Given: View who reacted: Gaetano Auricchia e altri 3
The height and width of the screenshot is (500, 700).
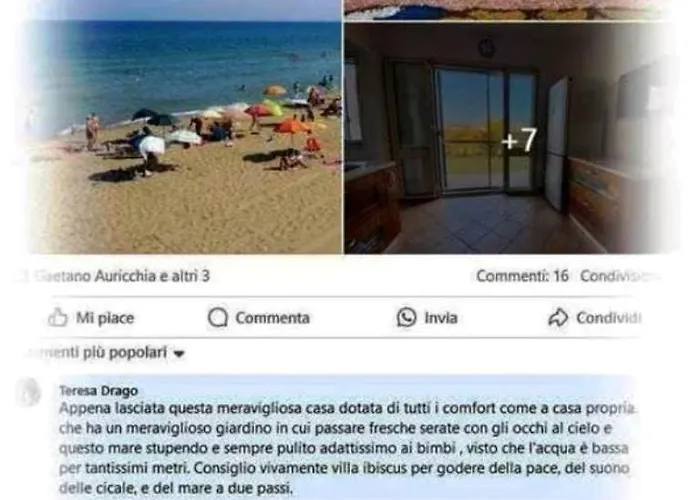Looking at the screenshot, I should 121,276.
